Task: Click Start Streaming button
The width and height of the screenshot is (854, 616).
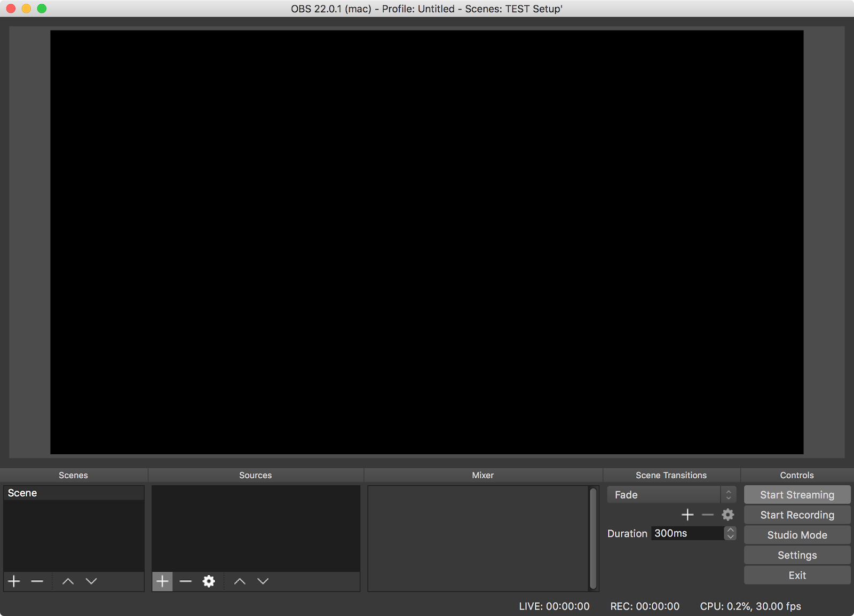Action: pyautogui.click(x=797, y=495)
